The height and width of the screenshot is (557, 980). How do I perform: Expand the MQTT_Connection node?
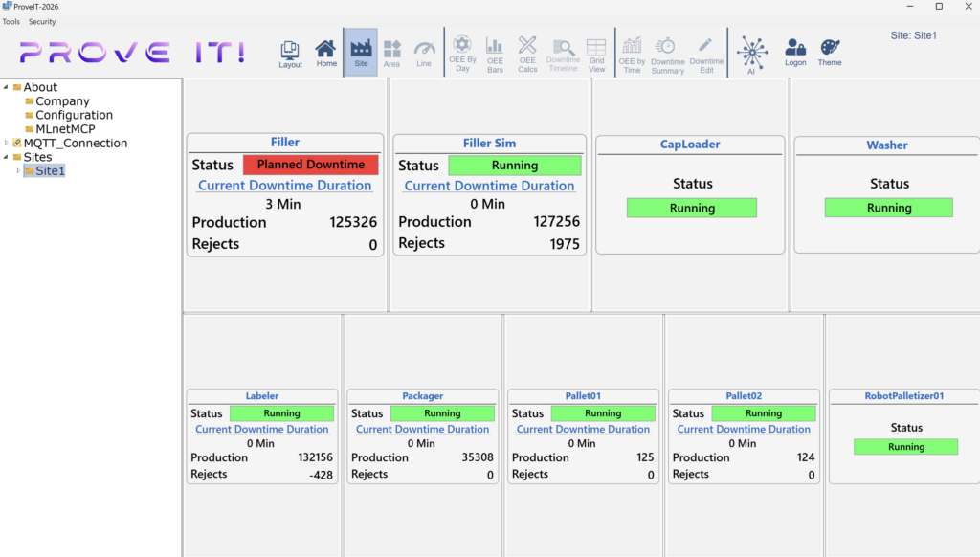(x=5, y=143)
